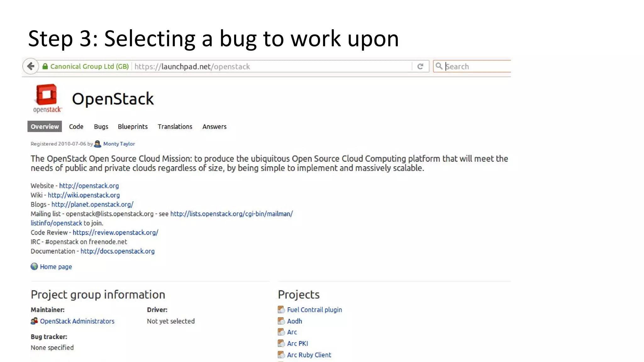Click the Arc Ruby Client project icon
Image resolution: width=644 pixels, height=362 pixels.
[281, 355]
